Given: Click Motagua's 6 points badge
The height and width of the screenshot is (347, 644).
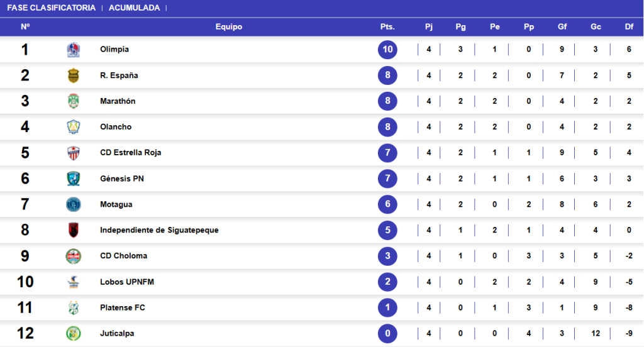Looking at the screenshot, I should pos(387,204).
